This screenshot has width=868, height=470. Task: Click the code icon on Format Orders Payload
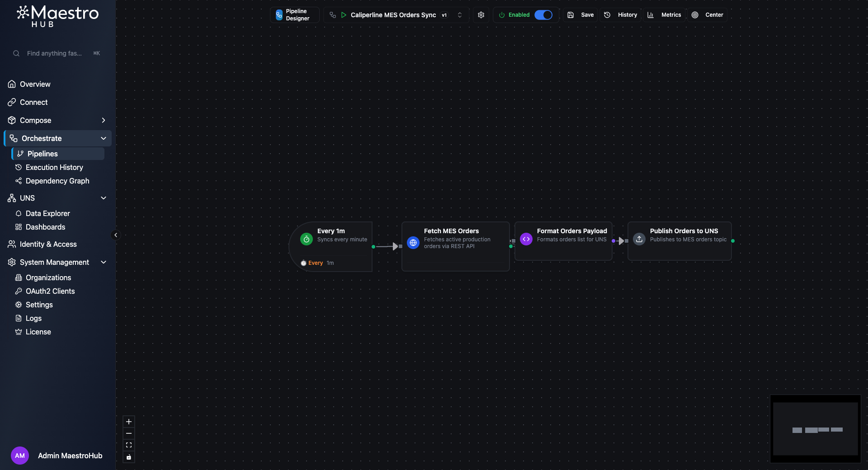[526, 239]
